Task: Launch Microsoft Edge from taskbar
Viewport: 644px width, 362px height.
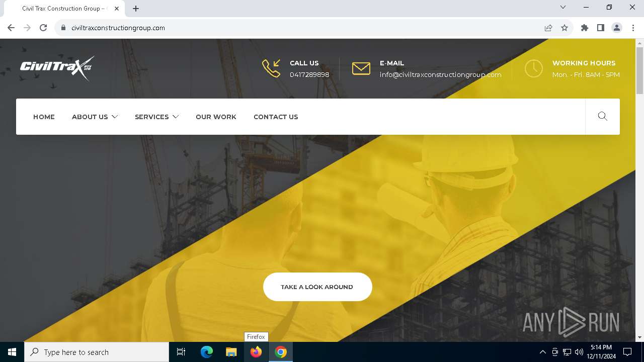Action: click(x=207, y=352)
